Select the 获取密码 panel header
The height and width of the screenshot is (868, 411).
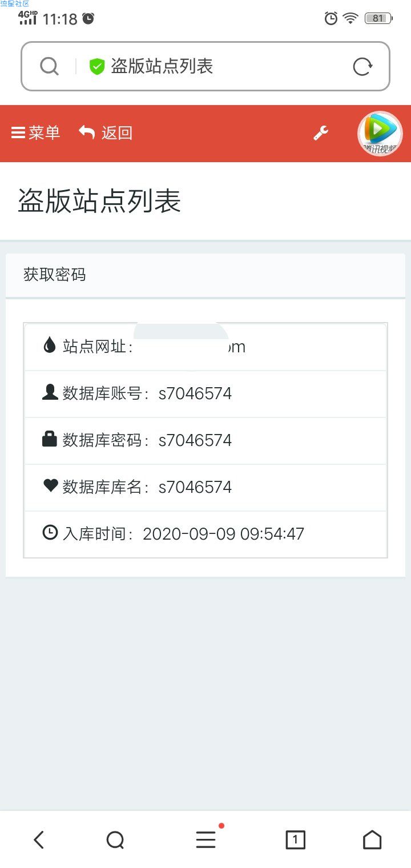click(x=205, y=275)
